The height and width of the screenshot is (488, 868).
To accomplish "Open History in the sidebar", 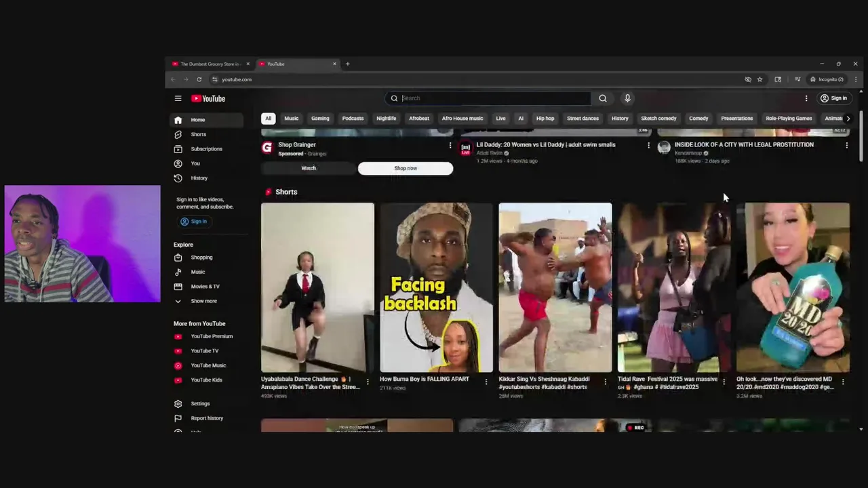I will (206, 178).
